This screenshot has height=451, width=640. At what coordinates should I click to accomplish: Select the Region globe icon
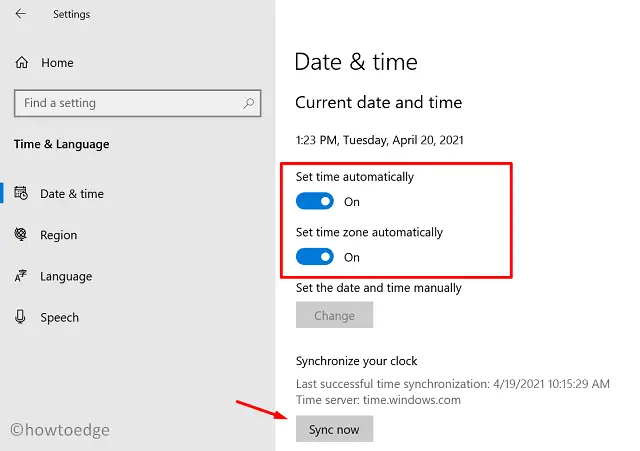coord(21,235)
